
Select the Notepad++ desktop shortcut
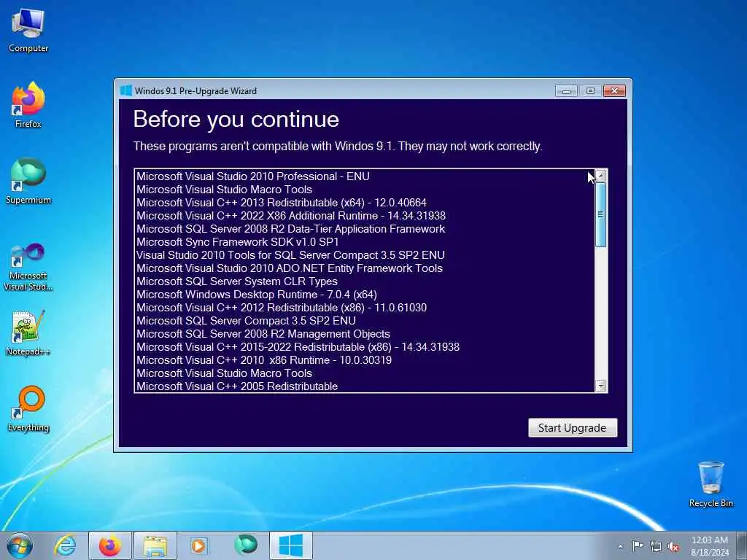point(28,333)
